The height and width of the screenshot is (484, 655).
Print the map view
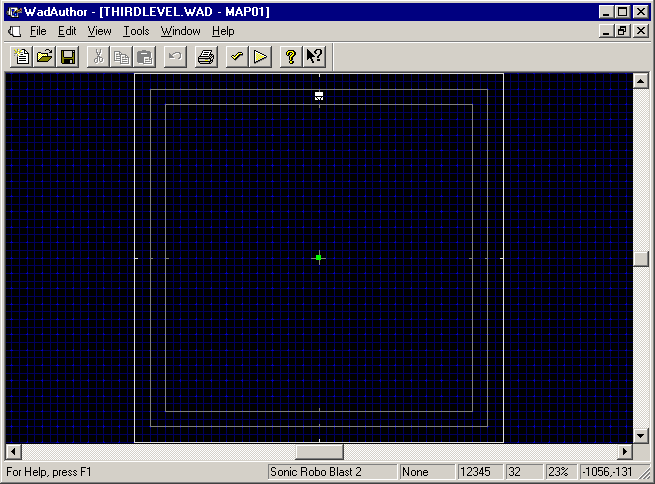(x=206, y=56)
